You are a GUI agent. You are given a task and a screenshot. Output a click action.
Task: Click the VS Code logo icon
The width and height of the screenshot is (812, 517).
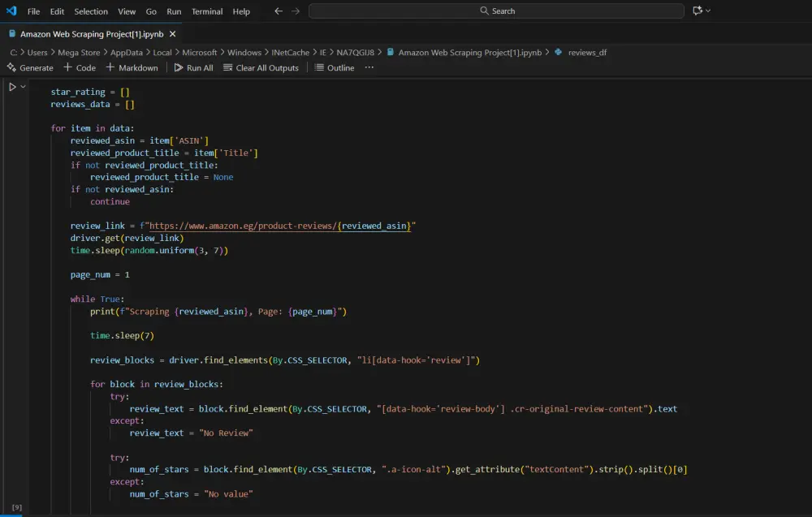coord(11,11)
